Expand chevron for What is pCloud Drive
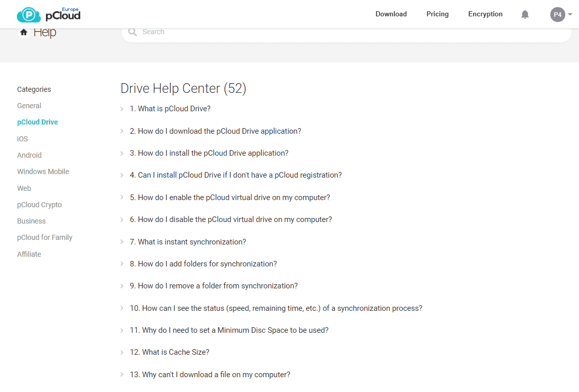This screenshot has width=579, height=392. click(x=122, y=109)
